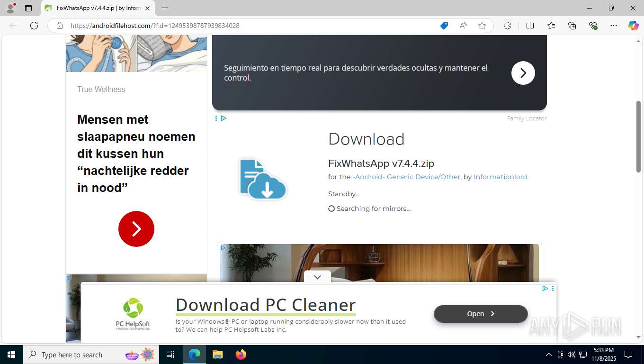Click the page vertical scrollbar thumb
Image resolution: width=644 pixels, height=364 pixels.
(x=638, y=136)
